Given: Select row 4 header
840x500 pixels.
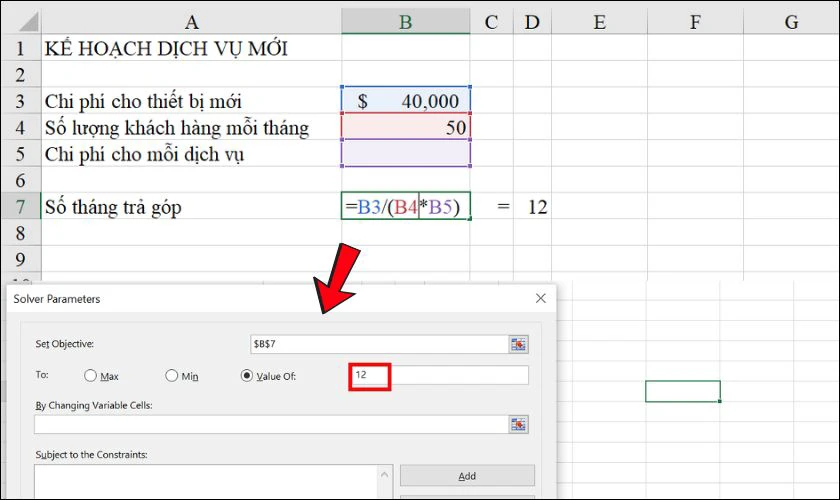Looking at the screenshot, I should [21, 126].
